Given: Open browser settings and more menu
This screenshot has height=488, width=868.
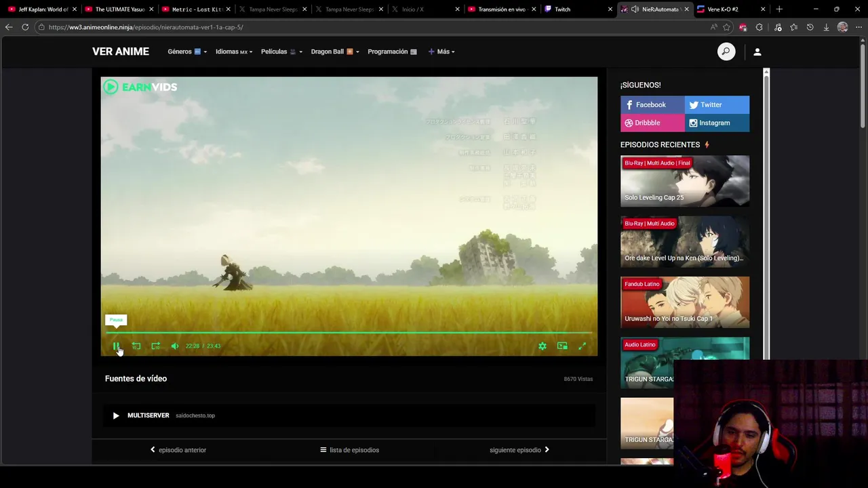Looking at the screenshot, I should point(859,27).
